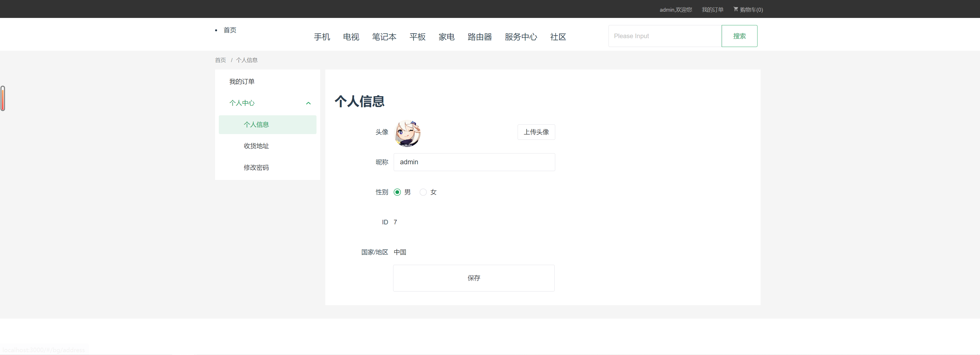Select the 女 gender radio button
This screenshot has height=355, width=980.
(423, 192)
